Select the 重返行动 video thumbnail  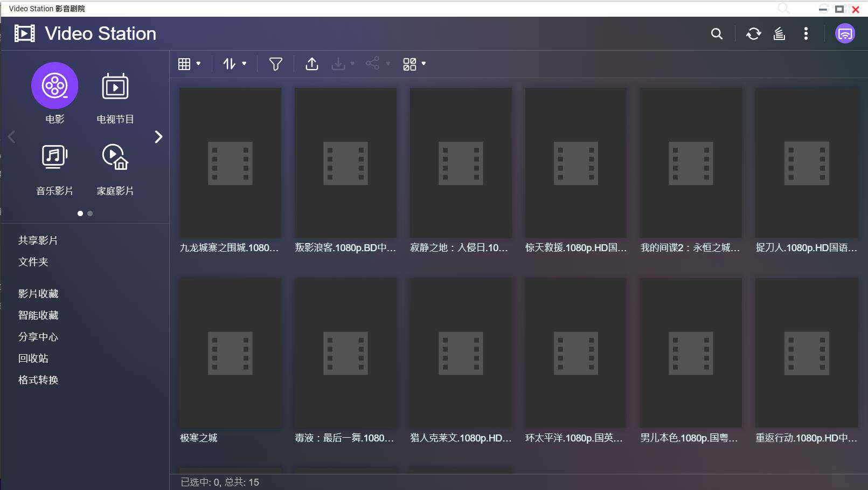tap(807, 353)
